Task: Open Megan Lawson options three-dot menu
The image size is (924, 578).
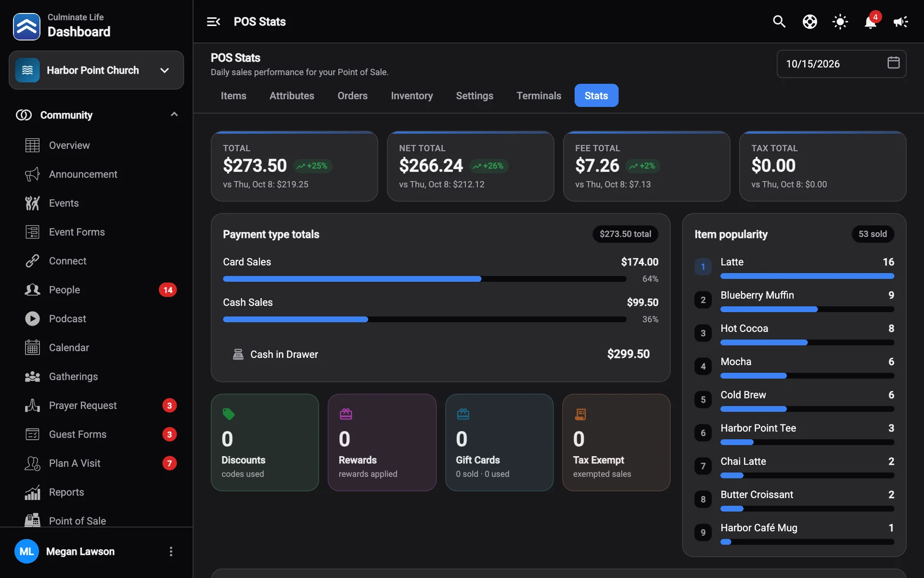Action: point(171,552)
